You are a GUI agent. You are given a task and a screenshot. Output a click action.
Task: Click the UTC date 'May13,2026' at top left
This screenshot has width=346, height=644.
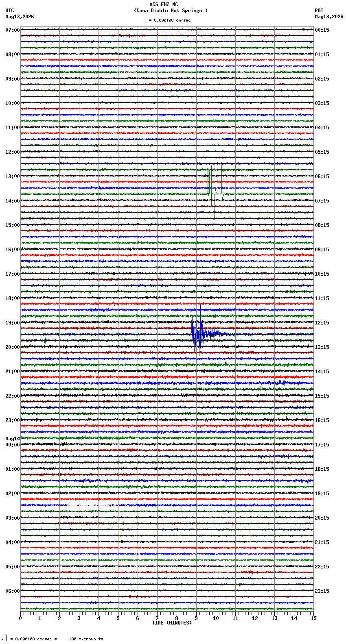pos(20,17)
